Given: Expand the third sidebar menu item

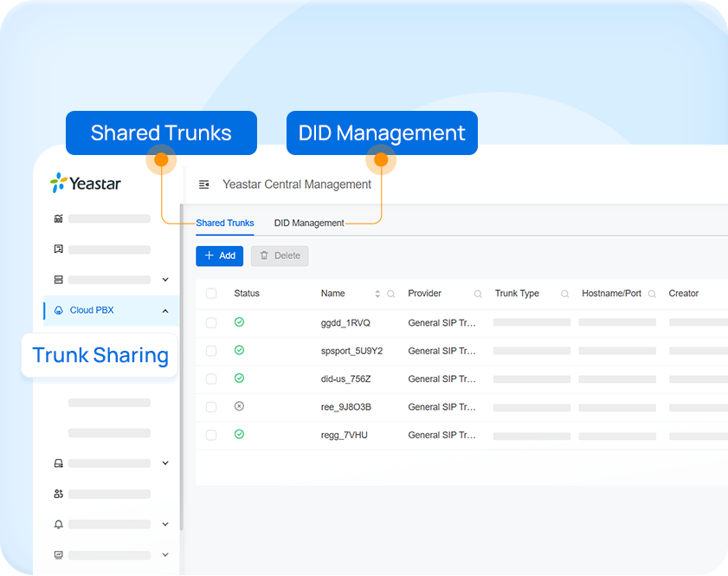Looking at the screenshot, I should 164,279.
